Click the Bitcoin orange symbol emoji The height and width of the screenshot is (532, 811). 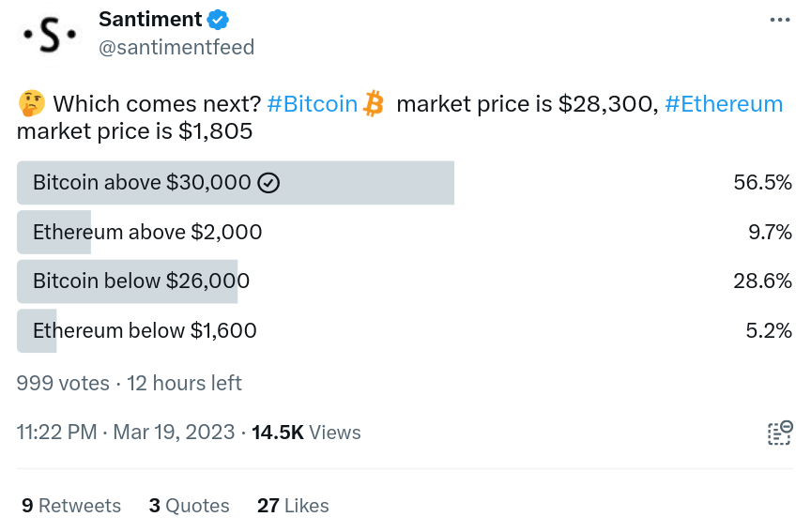click(374, 104)
